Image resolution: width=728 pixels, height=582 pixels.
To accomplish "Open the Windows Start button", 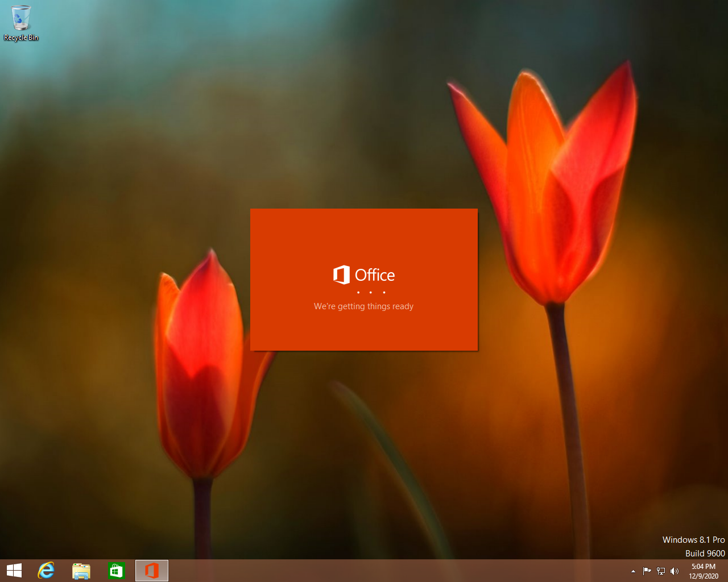I will click(x=14, y=571).
